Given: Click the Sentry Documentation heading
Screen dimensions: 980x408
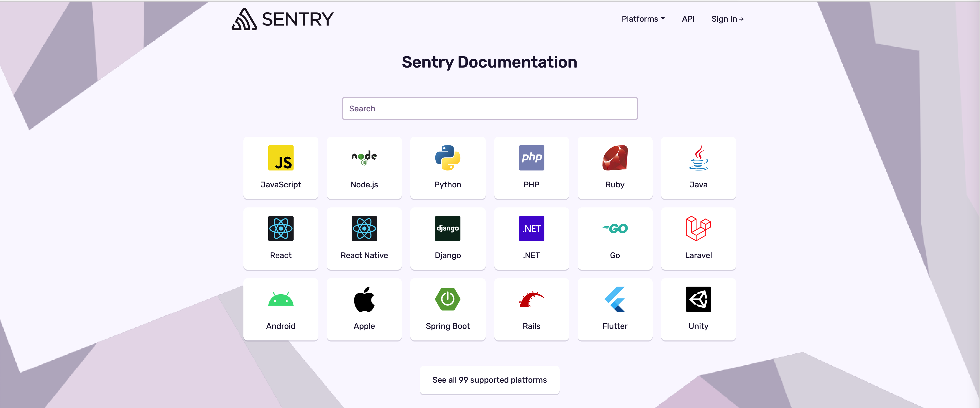Looking at the screenshot, I should tap(490, 62).
